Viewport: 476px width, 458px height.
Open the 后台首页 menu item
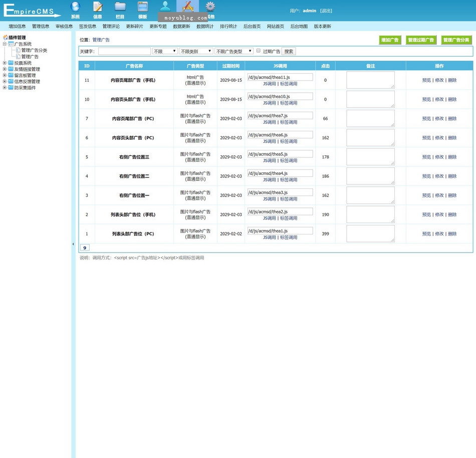(252, 27)
